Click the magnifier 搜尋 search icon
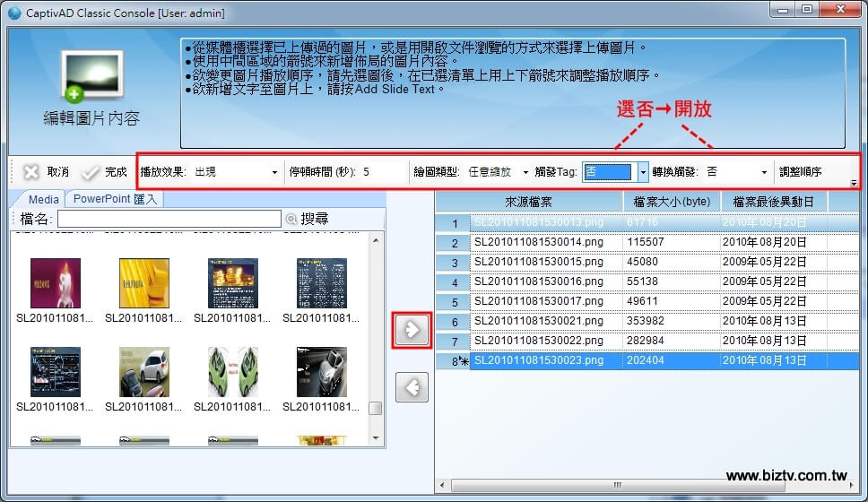The height and width of the screenshot is (502, 868). pos(291,219)
